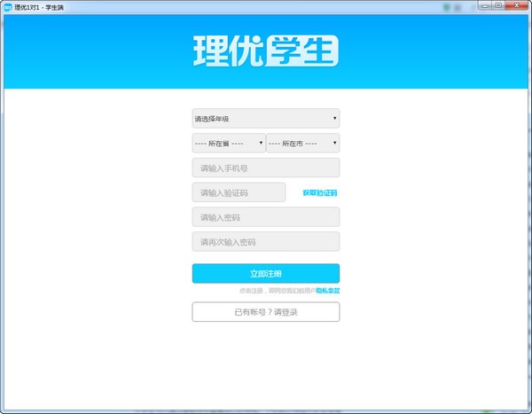The image size is (532, 414).
Task: Open the 隐私条款 privacy terms link
Action: point(328,291)
